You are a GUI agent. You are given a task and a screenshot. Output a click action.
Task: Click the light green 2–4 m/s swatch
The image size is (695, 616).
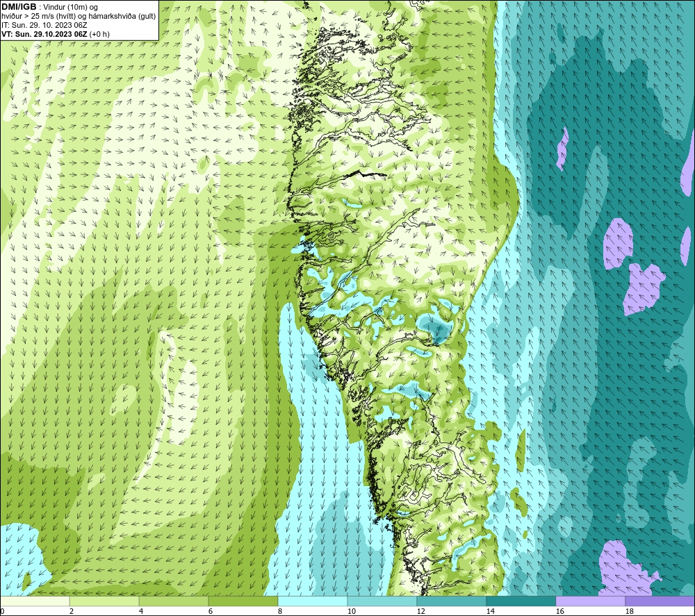104,601
